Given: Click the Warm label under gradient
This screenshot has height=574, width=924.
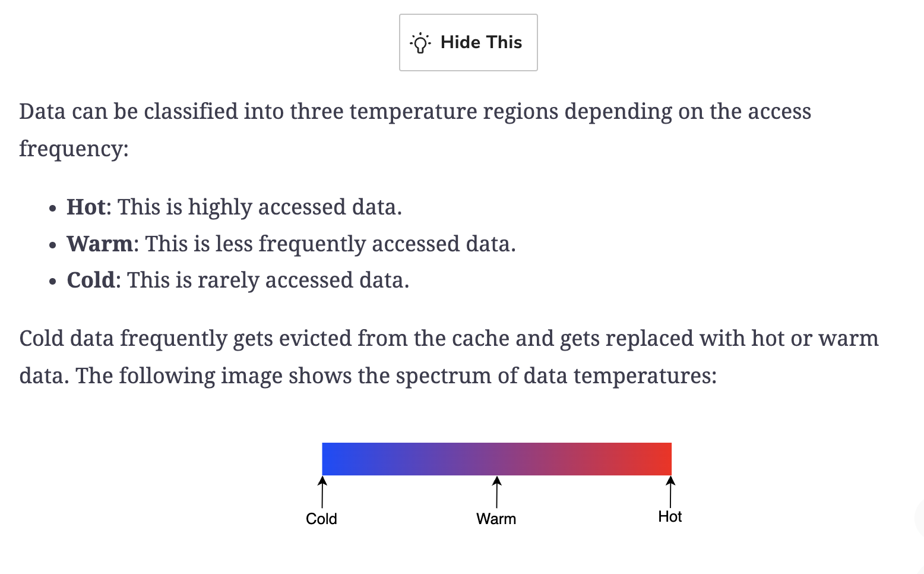Looking at the screenshot, I should [496, 519].
